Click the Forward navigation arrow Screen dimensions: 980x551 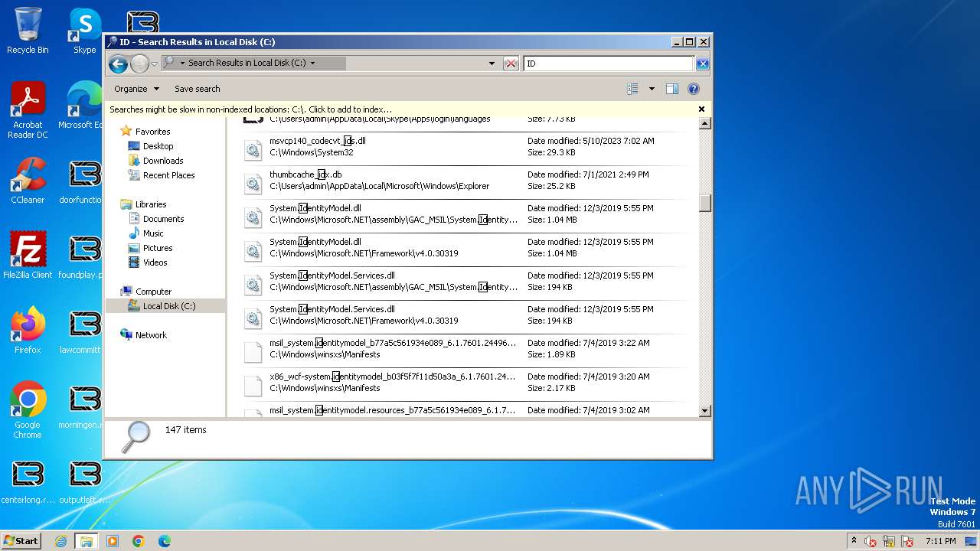click(x=139, y=64)
